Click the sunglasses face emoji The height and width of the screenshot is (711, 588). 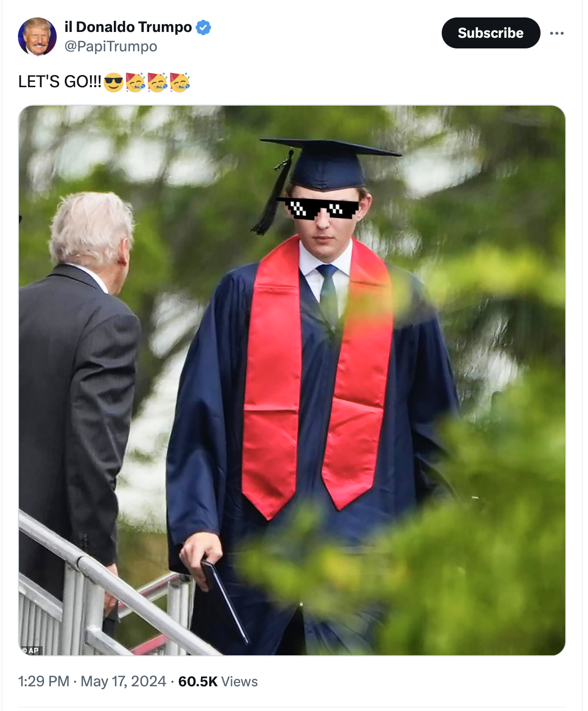[113, 82]
